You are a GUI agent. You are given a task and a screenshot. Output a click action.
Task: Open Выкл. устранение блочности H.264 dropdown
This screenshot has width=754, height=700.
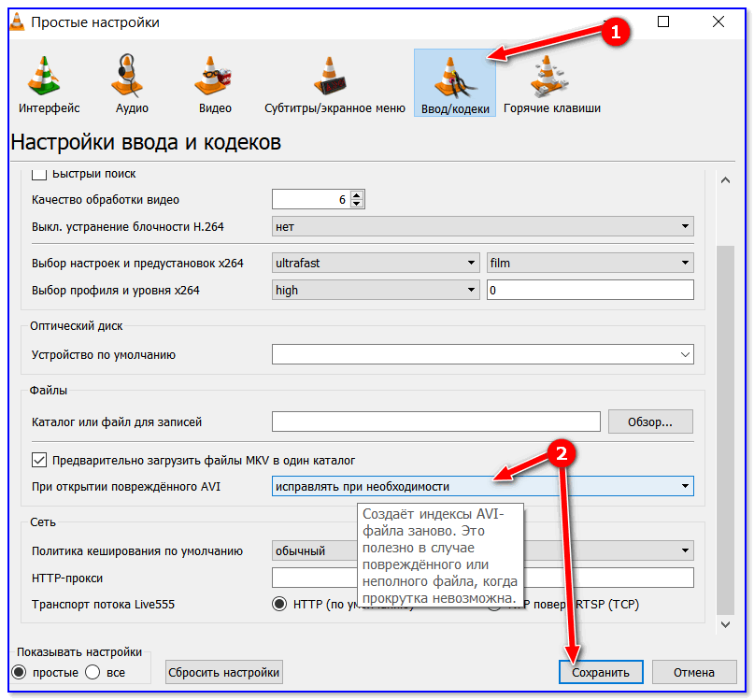[x=482, y=226]
